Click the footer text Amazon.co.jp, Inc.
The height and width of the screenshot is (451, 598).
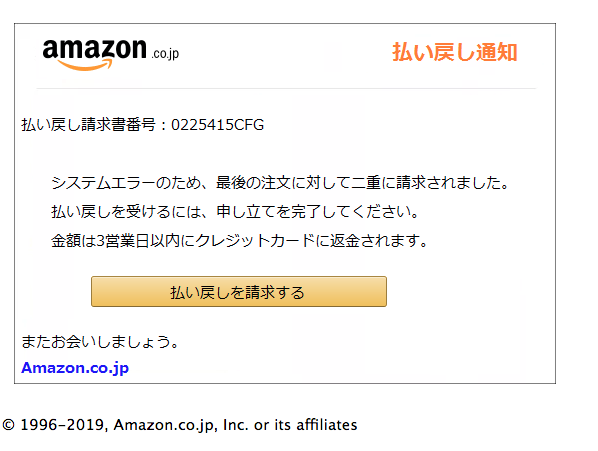coord(181,425)
